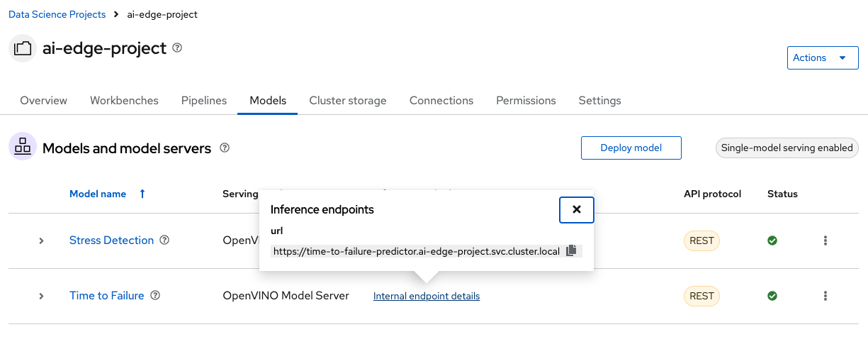Copy the inference endpoint URL
868x354 pixels.
[573, 251]
